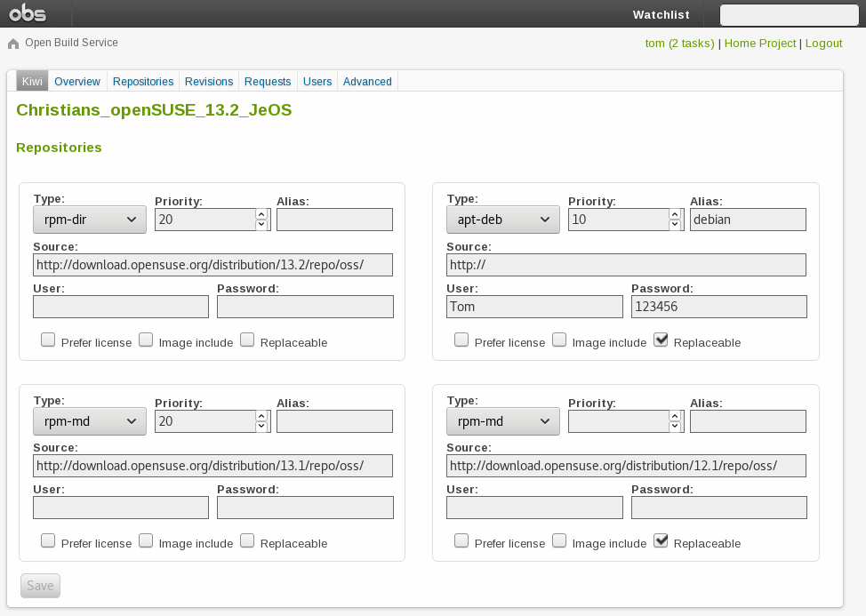The image size is (866, 616).
Task: Click the search box in top bar
Action: [789, 15]
